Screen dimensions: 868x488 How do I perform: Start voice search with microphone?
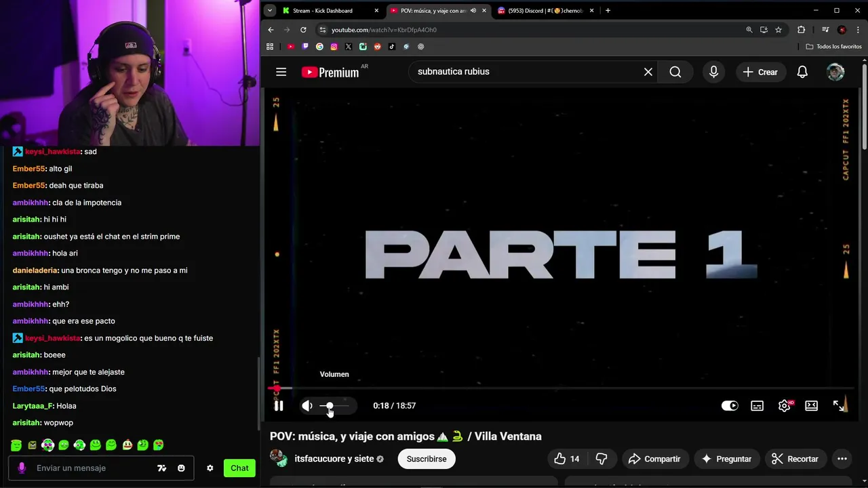[713, 72]
